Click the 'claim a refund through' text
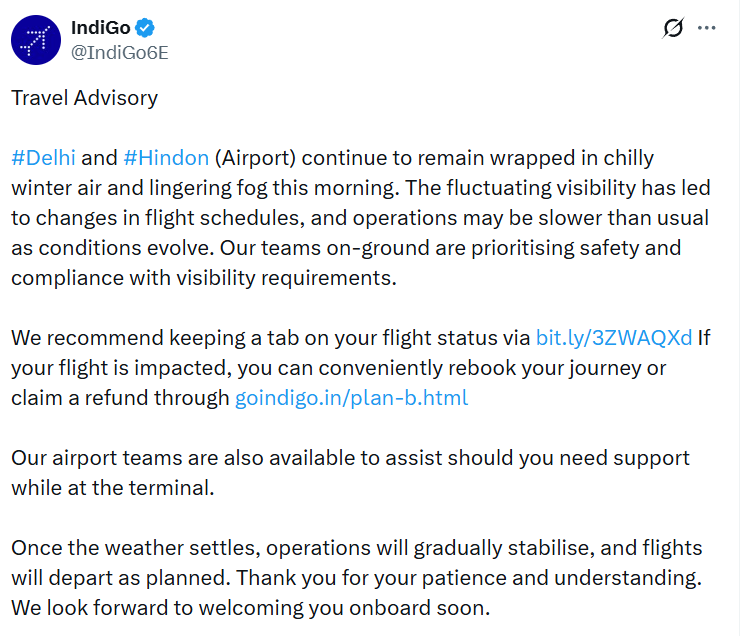 click(x=120, y=398)
